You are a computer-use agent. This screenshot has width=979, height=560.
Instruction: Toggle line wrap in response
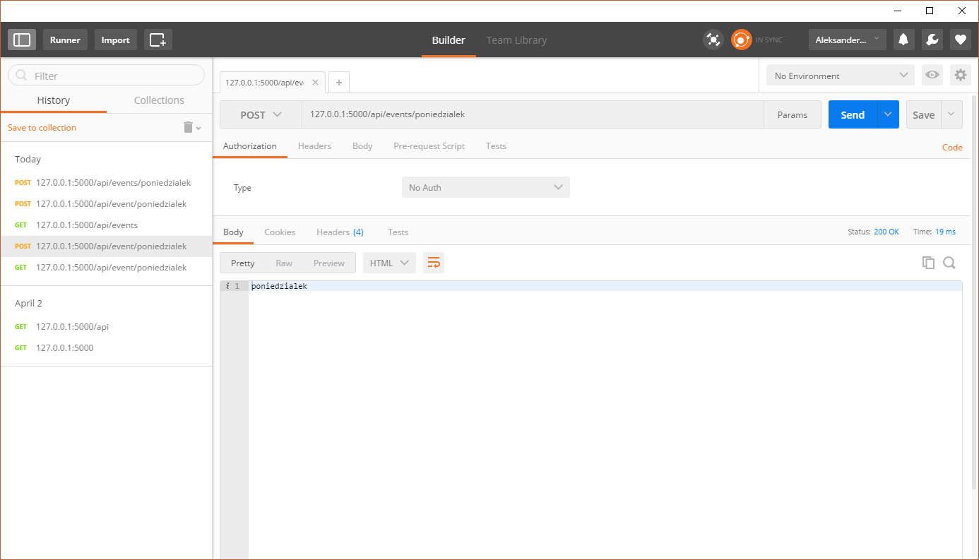[434, 263]
